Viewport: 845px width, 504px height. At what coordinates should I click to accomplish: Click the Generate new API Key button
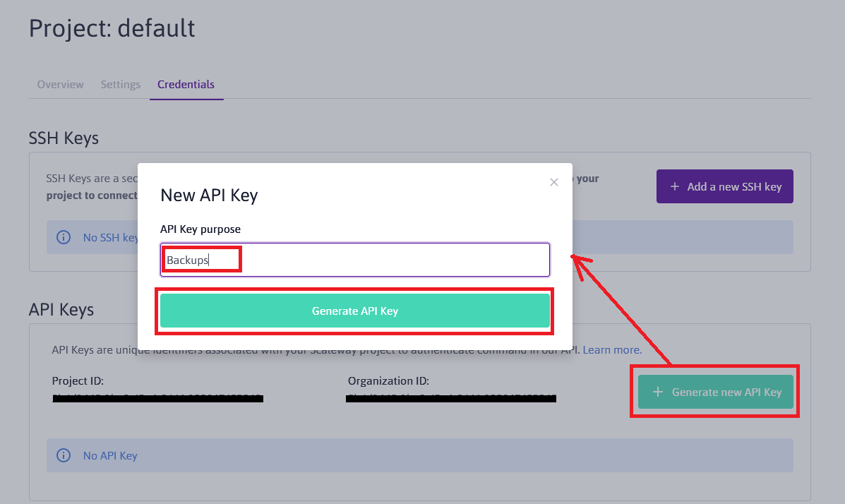[x=716, y=392]
